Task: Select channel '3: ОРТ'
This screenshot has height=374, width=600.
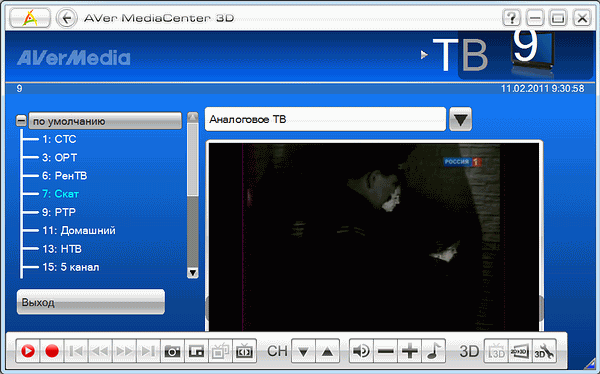Action: (60, 157)
